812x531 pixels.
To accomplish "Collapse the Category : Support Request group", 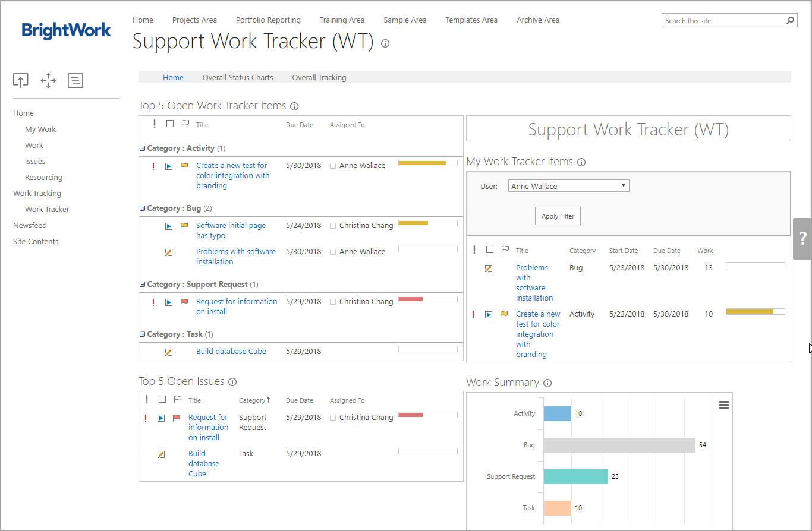I will pyautogui.click(x=142, y=285).
